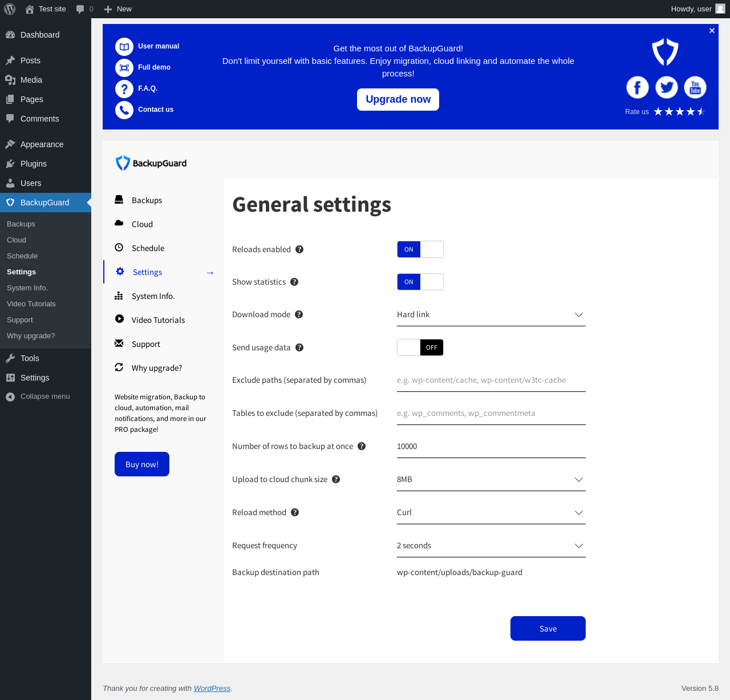Click the Buy now! button
730x700 pixels.
coord(142,464)
